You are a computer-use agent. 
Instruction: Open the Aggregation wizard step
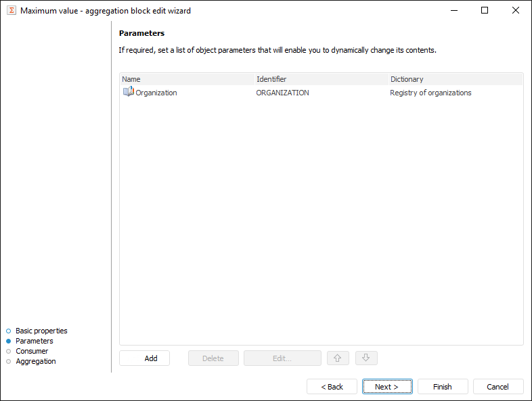pos(35,361)
